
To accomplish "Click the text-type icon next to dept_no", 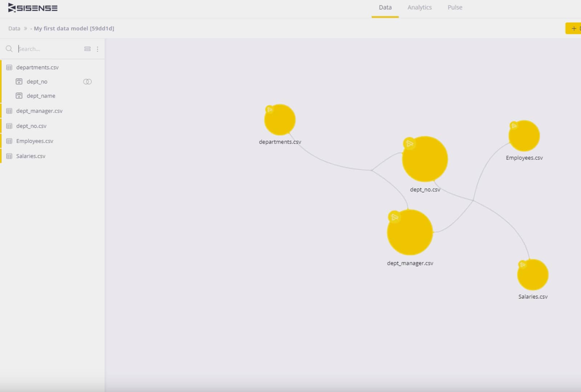I will 19,81.
